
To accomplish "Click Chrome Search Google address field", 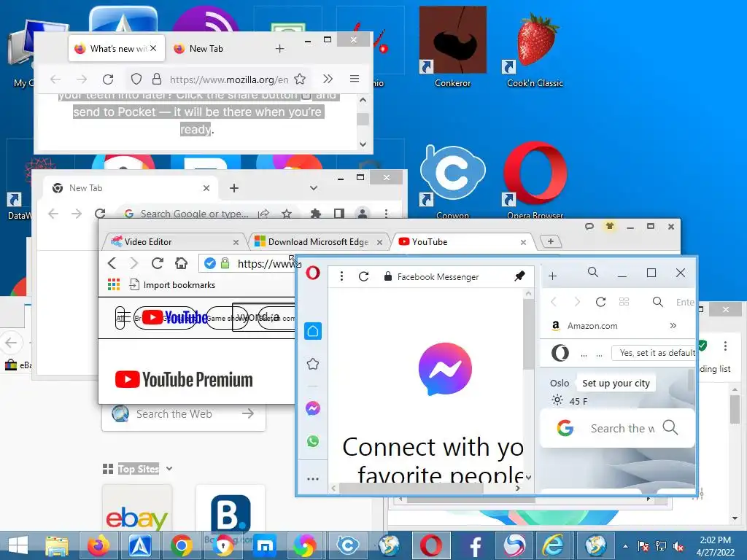I will (194, 214).
